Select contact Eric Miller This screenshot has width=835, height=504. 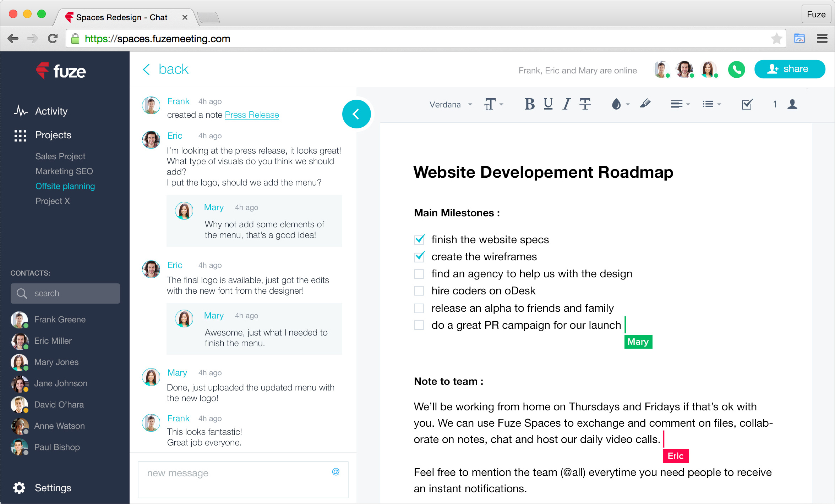tap(42, 341)
